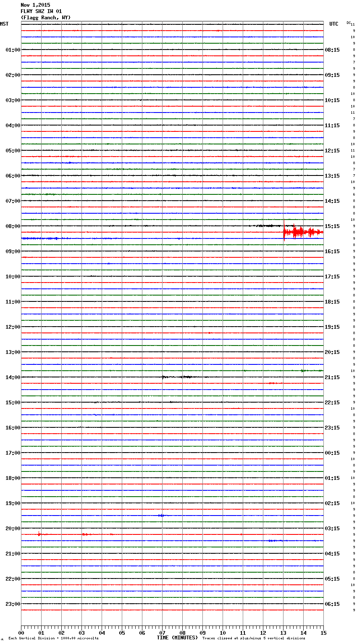Select the 14:00 MST time label
The image size is (357, 644).
coord(13,377)
